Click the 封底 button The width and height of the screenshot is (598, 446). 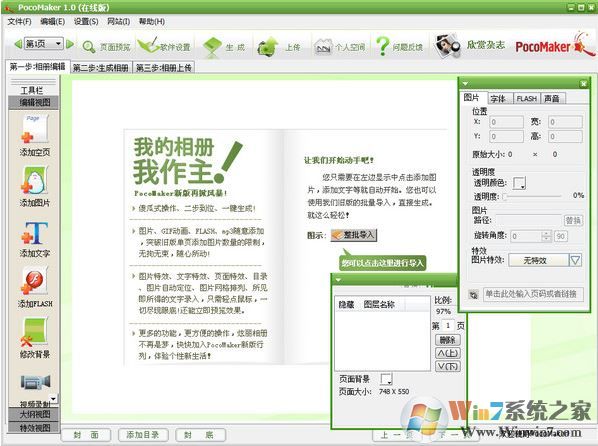coord(200,435)
